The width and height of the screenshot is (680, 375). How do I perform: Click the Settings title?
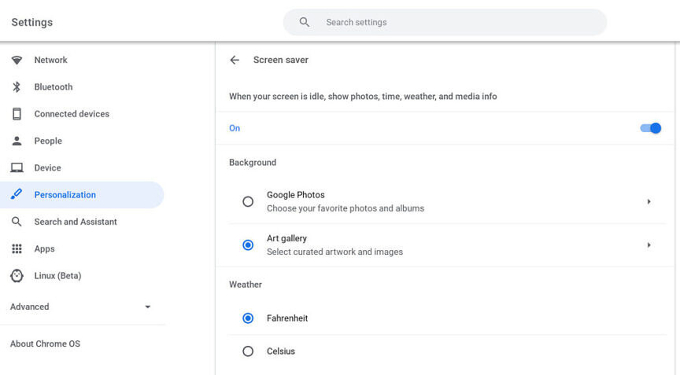[32, 22]
